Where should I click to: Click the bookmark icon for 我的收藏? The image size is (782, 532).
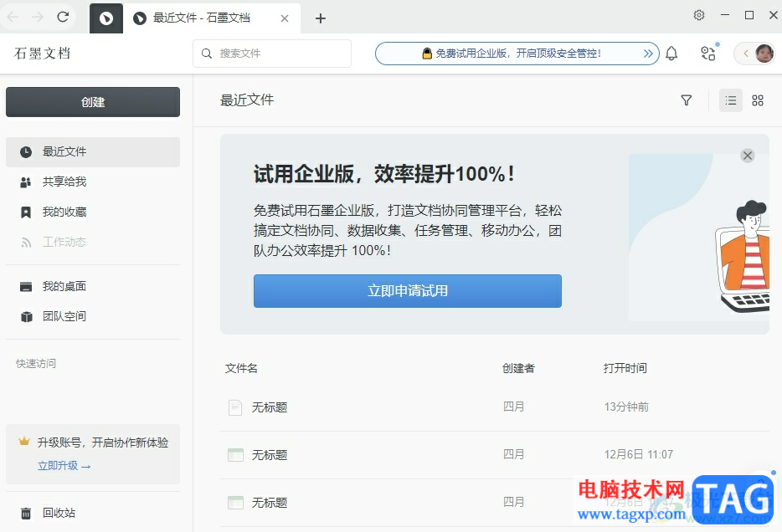26,212
